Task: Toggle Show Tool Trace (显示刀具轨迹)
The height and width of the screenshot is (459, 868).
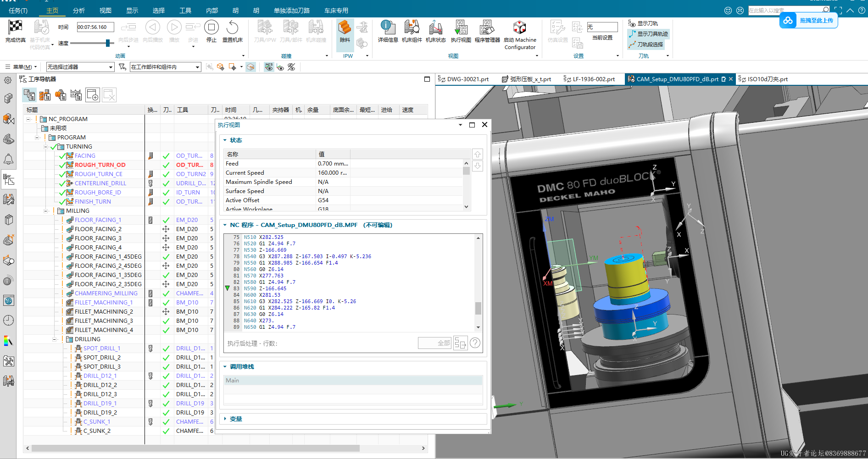Action: (x=648, y=34)
